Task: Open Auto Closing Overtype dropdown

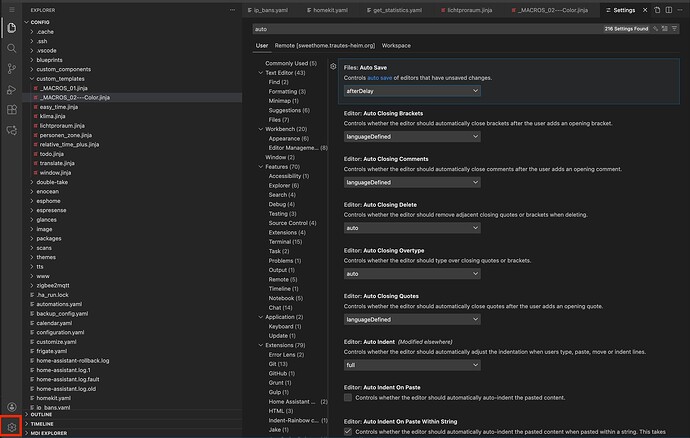Action: point(412,274)
